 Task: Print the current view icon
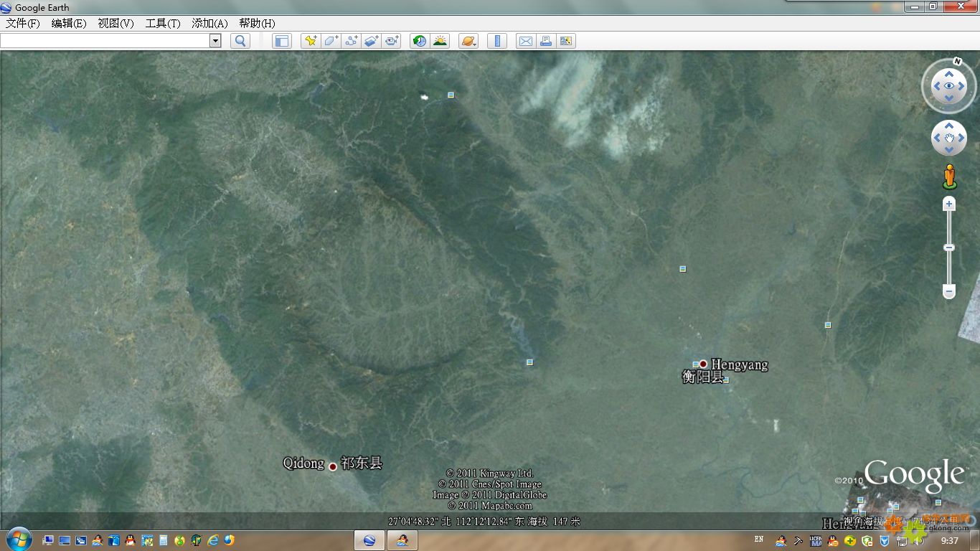[x=546, y=41]
